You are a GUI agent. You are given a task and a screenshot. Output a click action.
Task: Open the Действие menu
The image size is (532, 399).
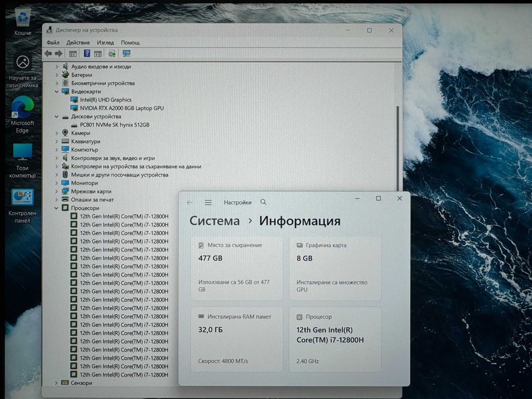pyautogui.click(x=78, y=42)
